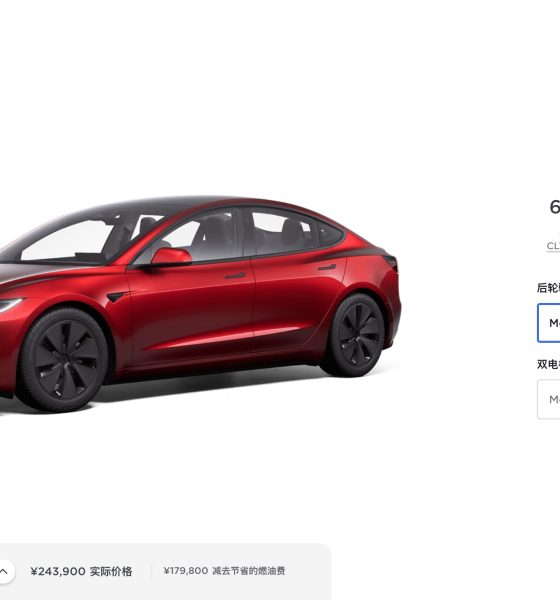Click the 双电机 dual motor heading

point(548,364)
